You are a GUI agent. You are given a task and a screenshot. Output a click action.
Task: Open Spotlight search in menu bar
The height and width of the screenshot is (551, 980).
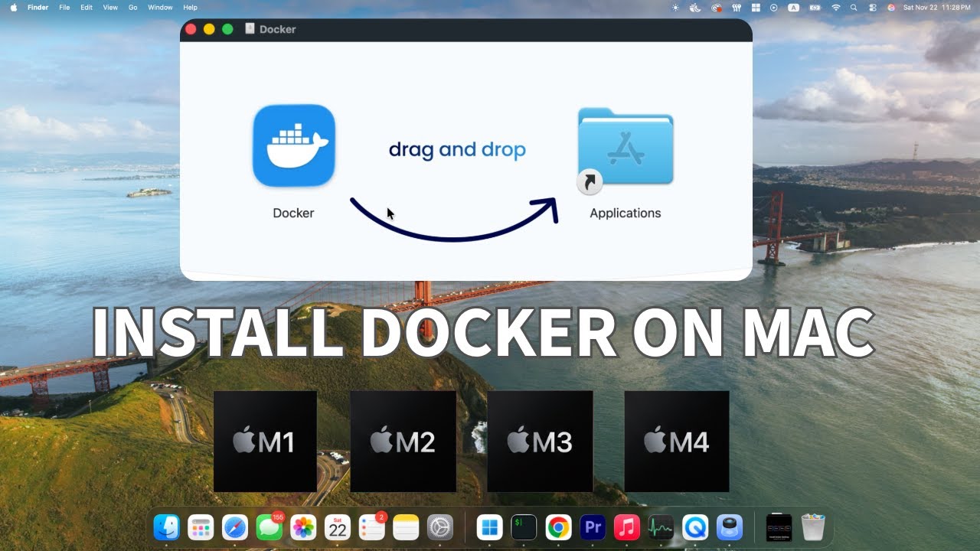tap(854, 7)
